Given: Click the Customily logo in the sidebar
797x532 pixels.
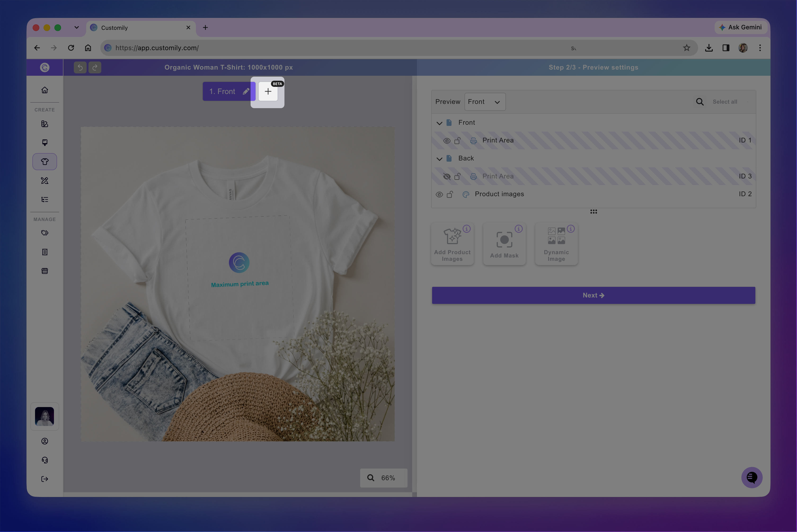Looking at the screenshot, I should point(44,67).
